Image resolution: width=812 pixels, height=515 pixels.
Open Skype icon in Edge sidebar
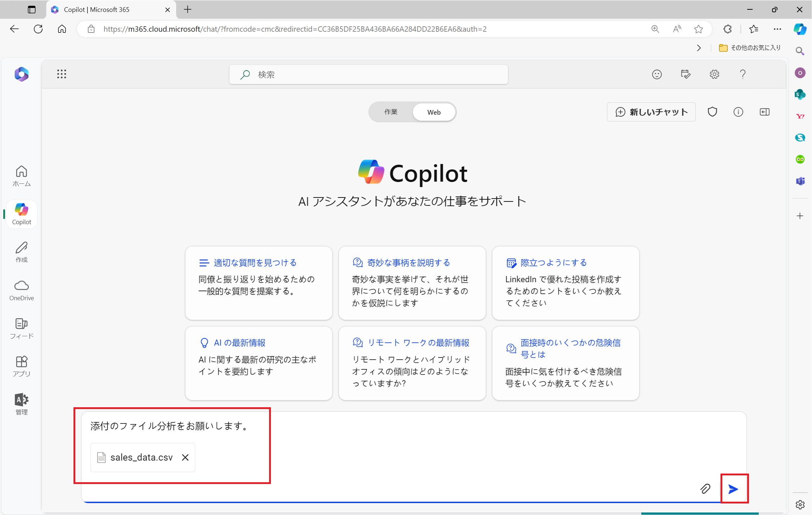800,138
